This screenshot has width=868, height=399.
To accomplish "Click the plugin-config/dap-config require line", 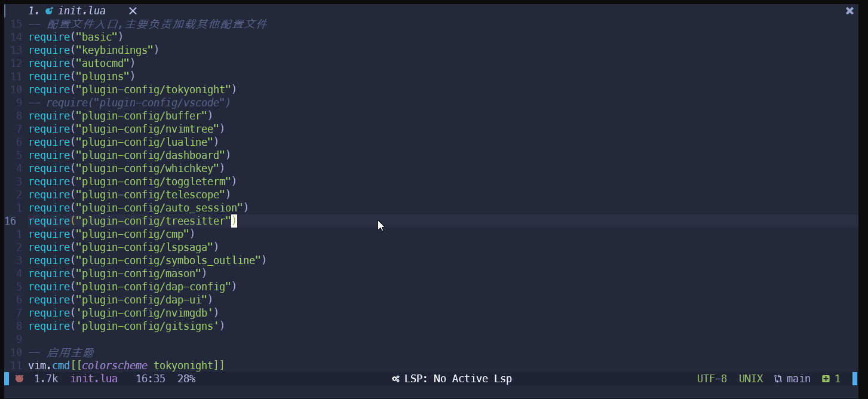I will [133, 287].
